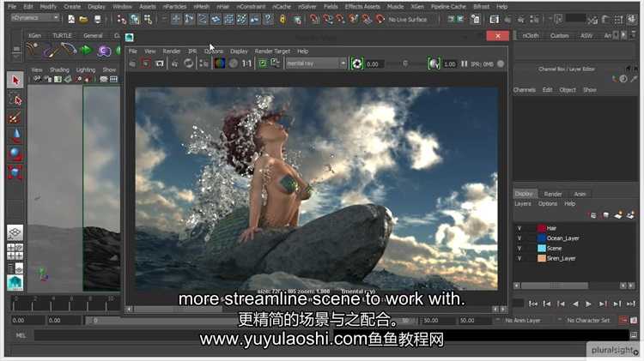Click the IPR refresh icon in Render View
Screen dimensions: 644x361
[x=189, y=63]
